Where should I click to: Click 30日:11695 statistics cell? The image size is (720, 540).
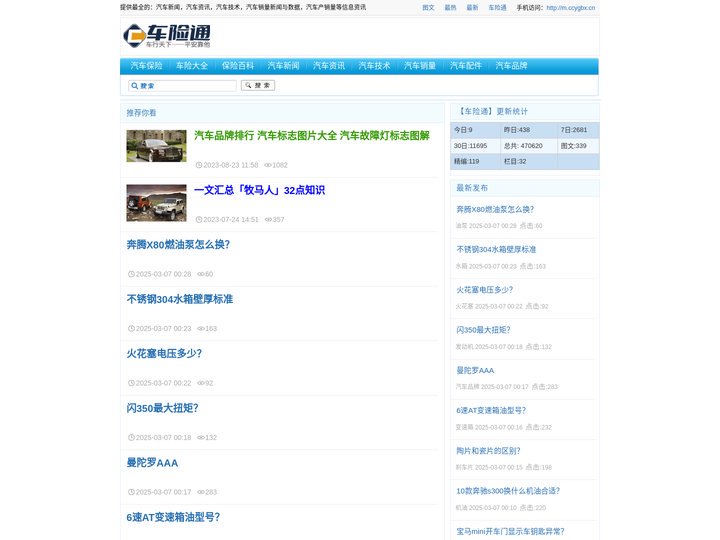(x=475, y=146)
